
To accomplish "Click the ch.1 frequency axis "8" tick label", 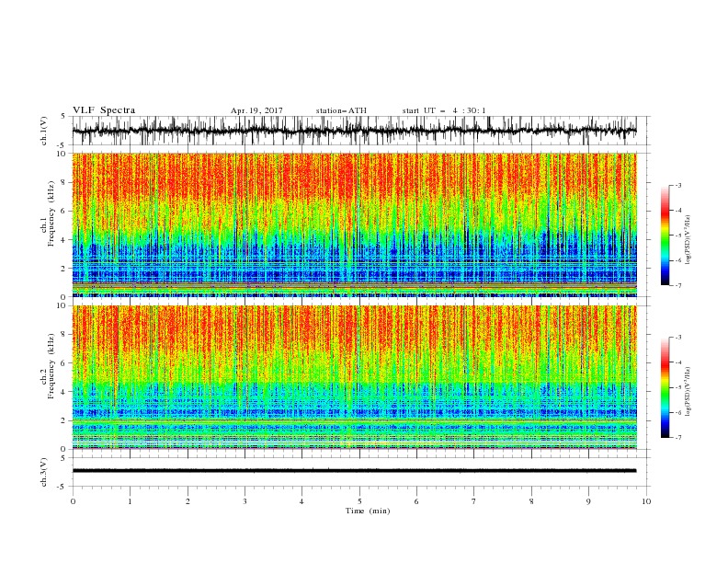I will point(64,182).
